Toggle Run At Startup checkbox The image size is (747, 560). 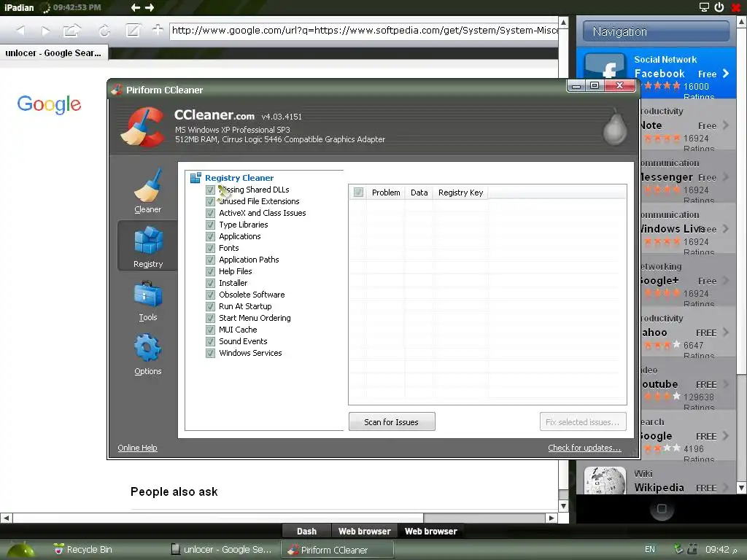(x=210, y=306)
